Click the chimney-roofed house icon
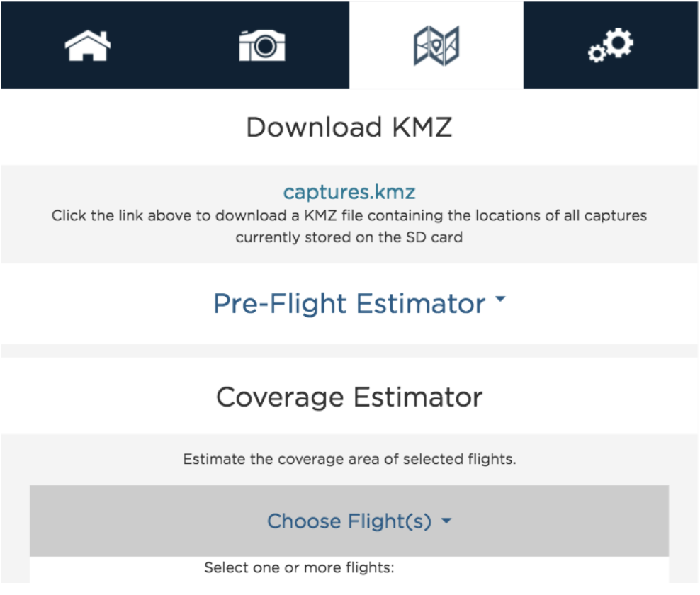700x595 pixels. tap(88, 45)
